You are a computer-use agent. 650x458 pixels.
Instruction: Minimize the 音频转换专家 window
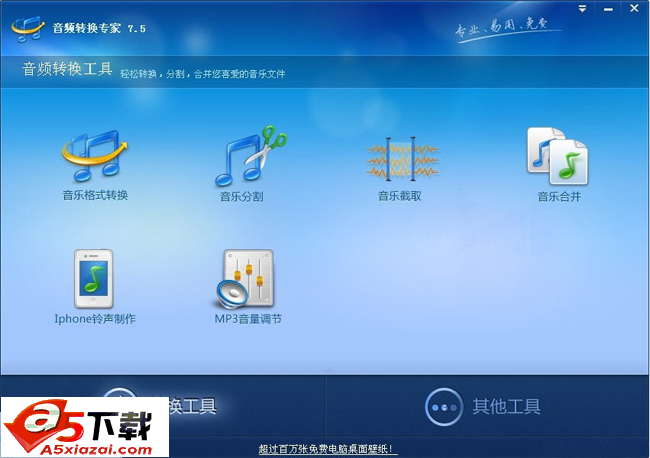coord(608,9)
